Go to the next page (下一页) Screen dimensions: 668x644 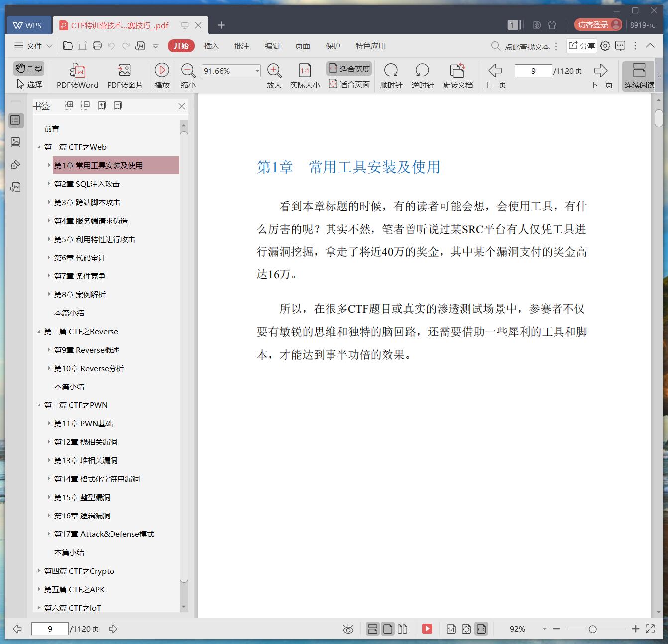pyautogui.click(x=601, y=76)
